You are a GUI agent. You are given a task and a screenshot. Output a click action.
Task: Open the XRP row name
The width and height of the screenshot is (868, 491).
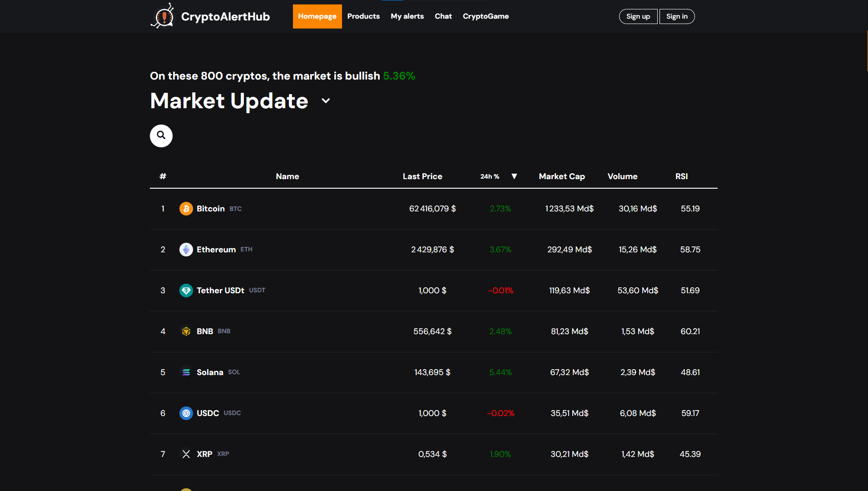coord(204,454)
